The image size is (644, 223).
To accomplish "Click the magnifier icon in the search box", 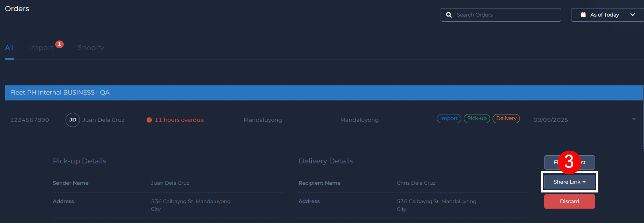I will tap(449, 15).
